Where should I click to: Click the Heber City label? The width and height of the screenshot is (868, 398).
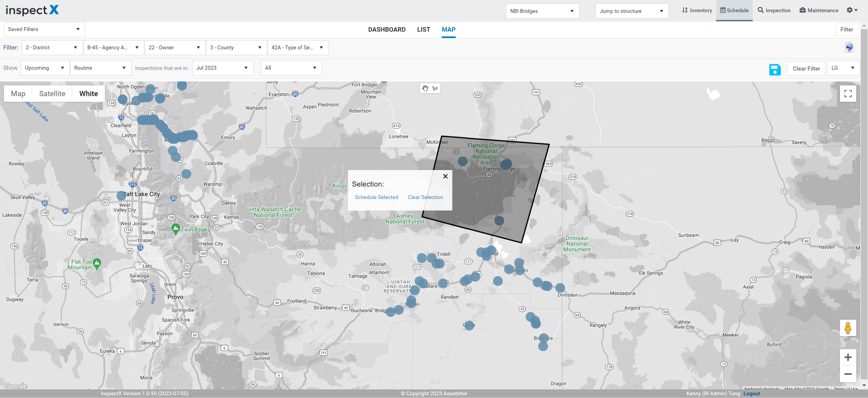(212, 244)
